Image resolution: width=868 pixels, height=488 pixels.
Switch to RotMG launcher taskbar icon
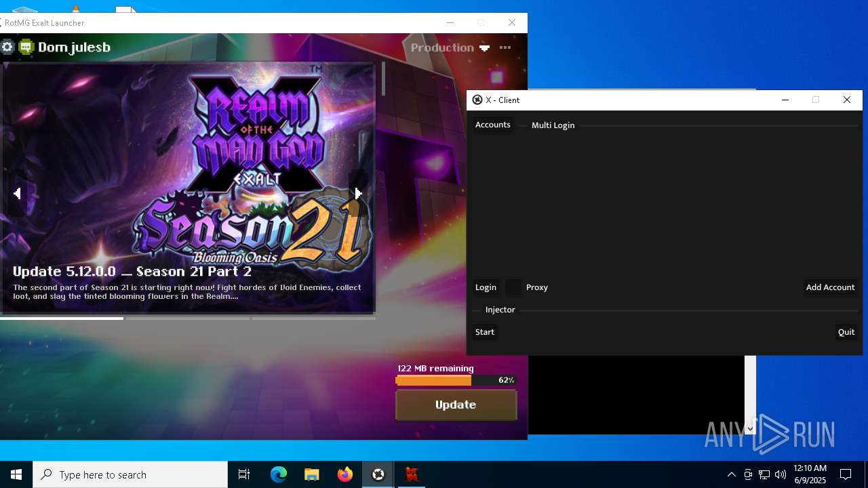[412, 474]
